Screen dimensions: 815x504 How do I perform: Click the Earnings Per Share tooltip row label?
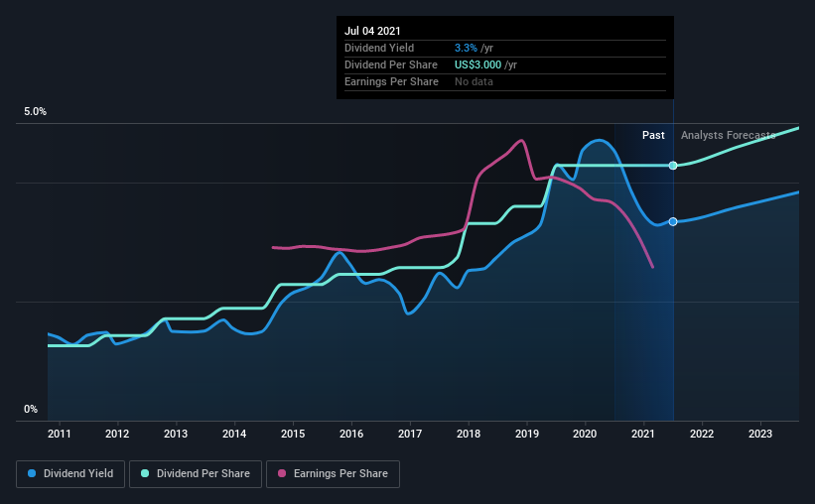pos(391,81)
